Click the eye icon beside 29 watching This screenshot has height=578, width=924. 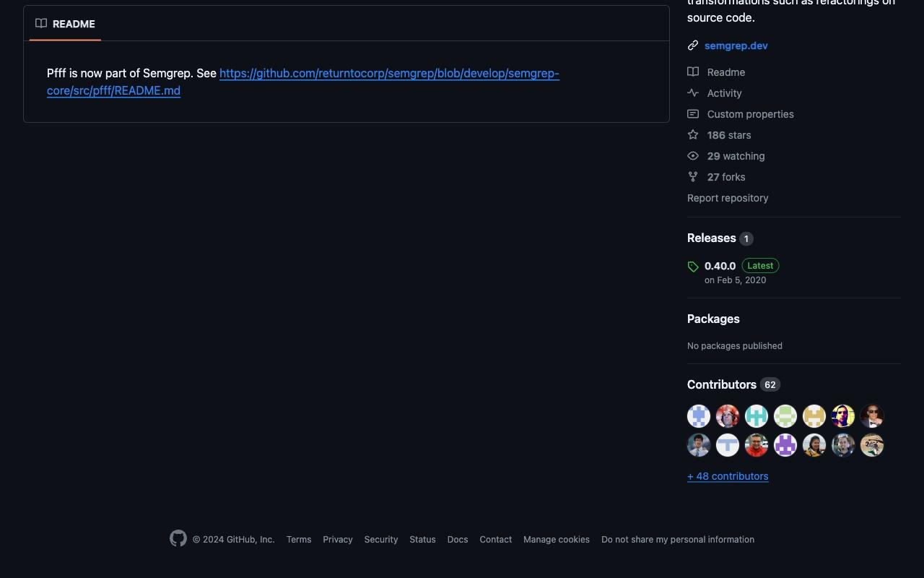693,156
